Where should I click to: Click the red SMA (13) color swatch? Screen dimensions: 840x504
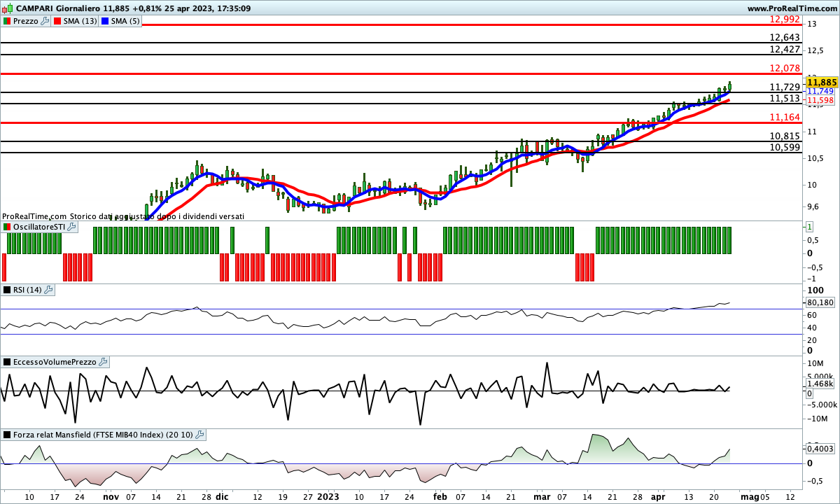tap(59, 21)
